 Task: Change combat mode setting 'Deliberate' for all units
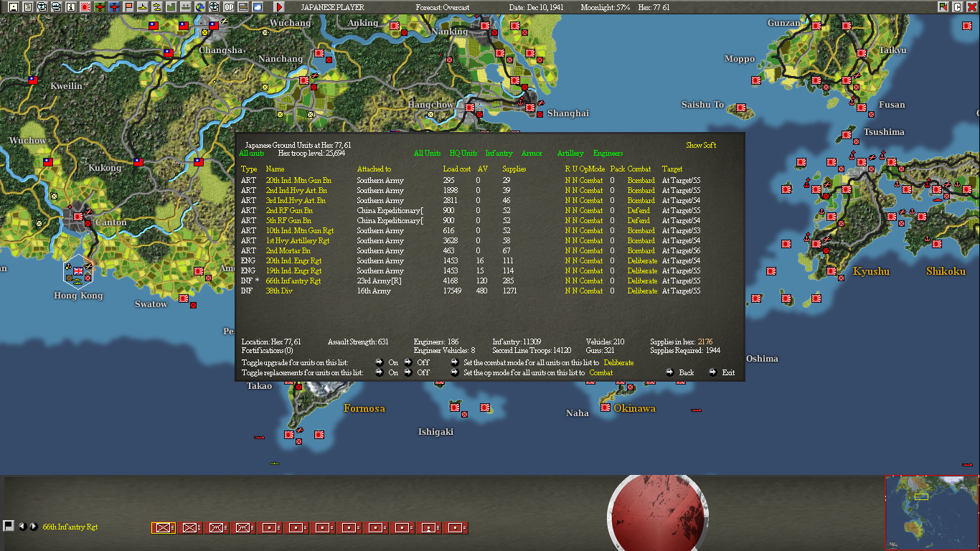click(x=618, y=363)
